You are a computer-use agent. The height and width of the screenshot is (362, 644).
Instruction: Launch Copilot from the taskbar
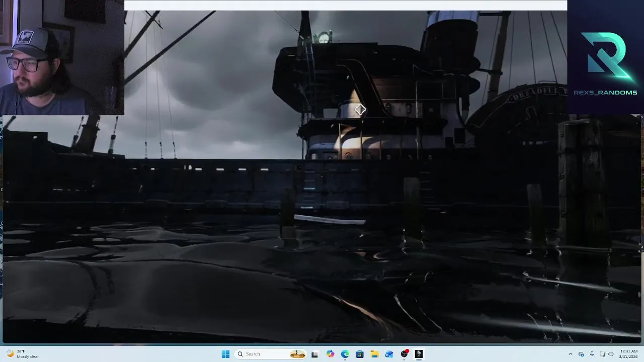click(x=330, y=354)
